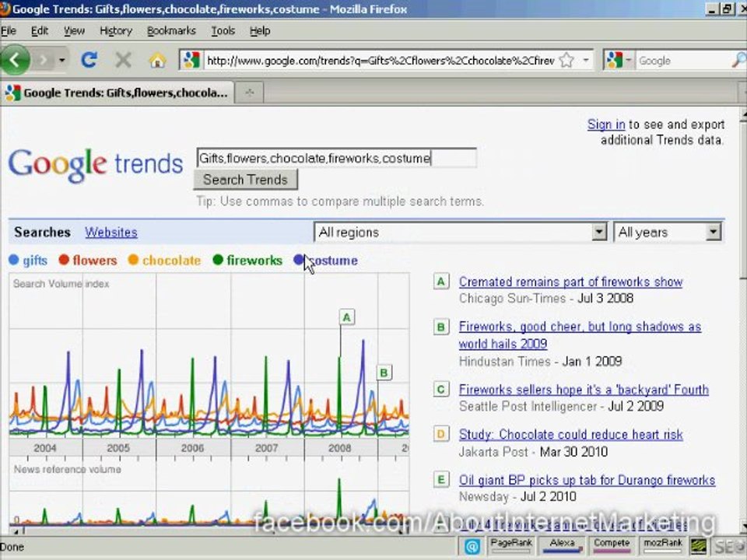Click the E news item icon
This screenshot has height=560, width=747.
(441, 480)
